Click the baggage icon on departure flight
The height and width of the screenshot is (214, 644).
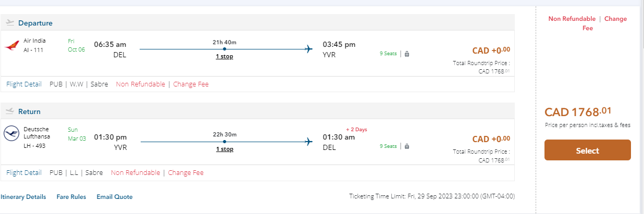click(407, 54)
